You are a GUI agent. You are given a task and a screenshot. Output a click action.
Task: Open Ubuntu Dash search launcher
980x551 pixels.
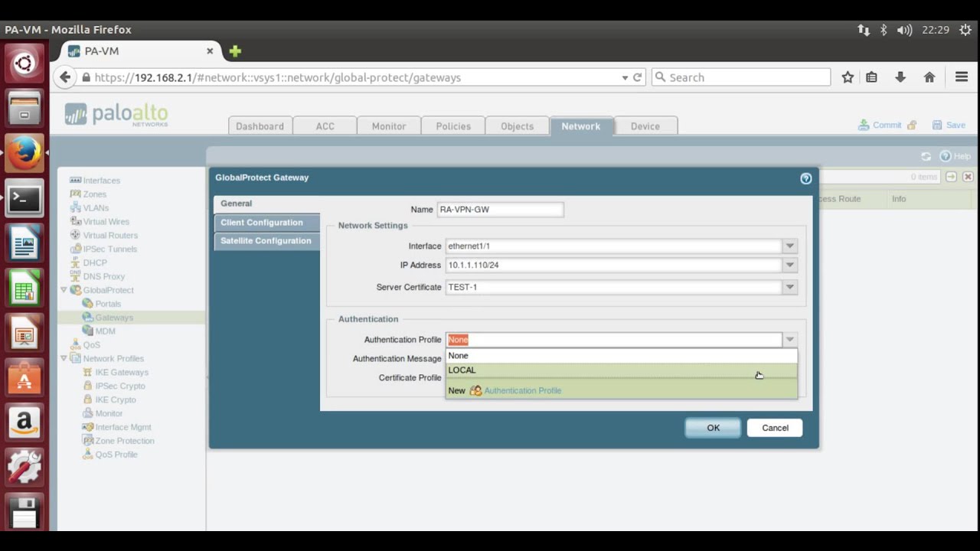24,64
